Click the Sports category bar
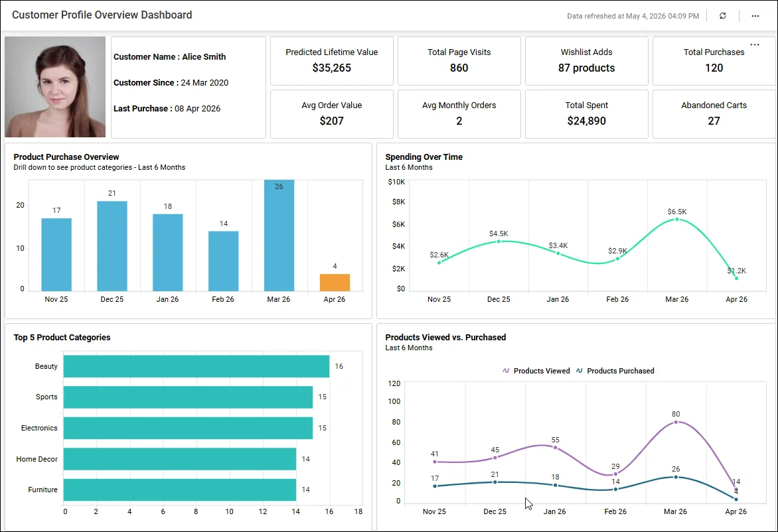 coord(188,397)
